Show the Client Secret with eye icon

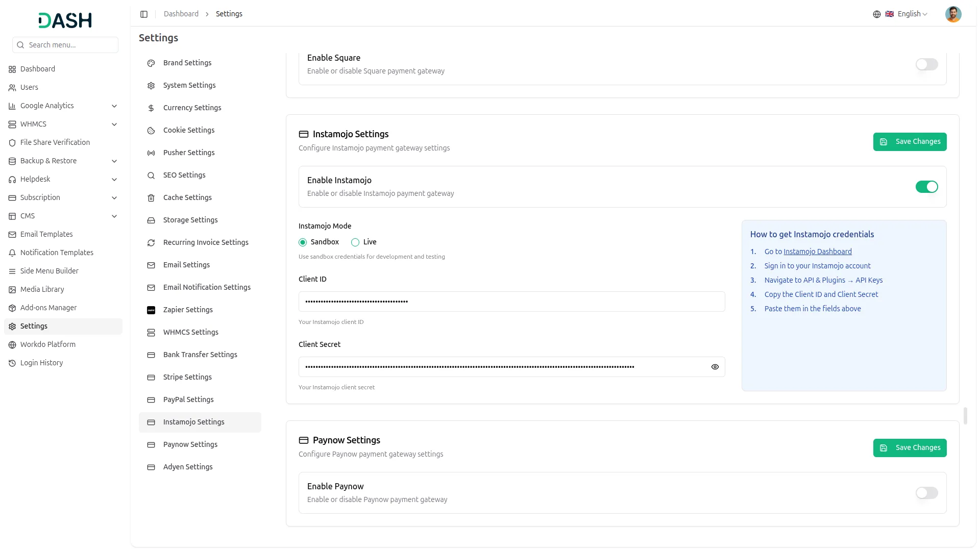click(715, 367)
